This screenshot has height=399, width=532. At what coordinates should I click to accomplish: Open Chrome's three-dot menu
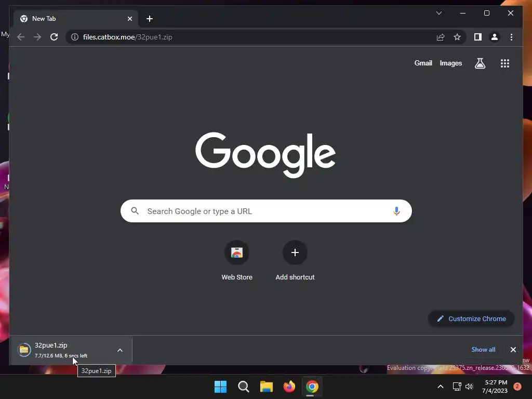click(511, 37)
